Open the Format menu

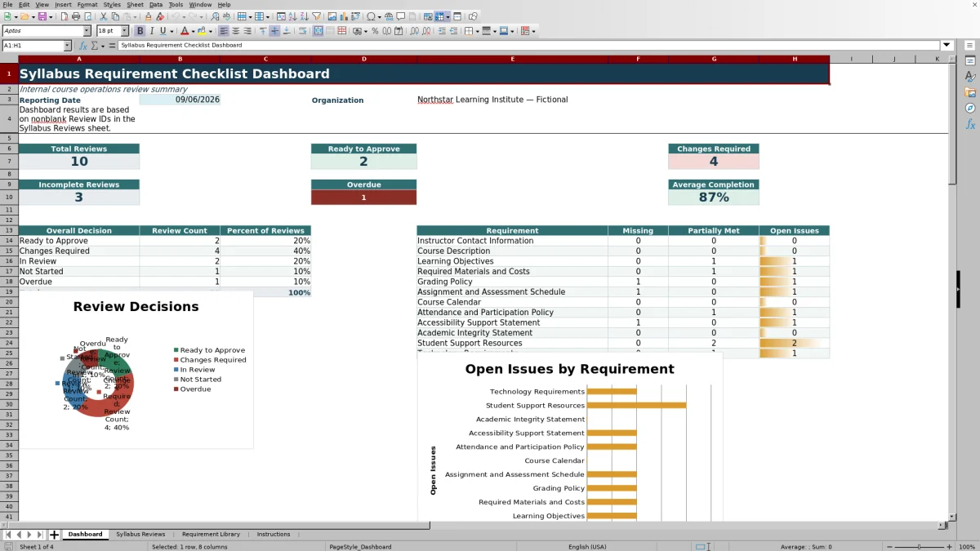(x=87, y=4)
